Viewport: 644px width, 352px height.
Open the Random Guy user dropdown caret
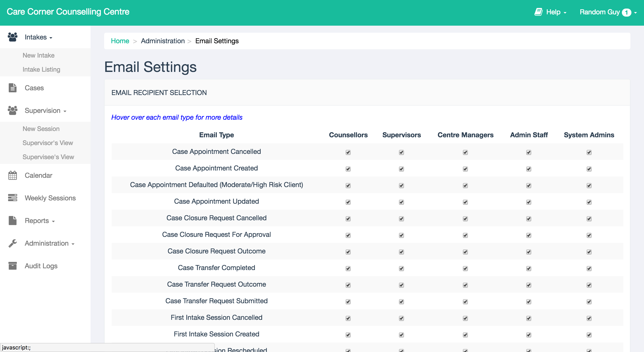(635, 13)
